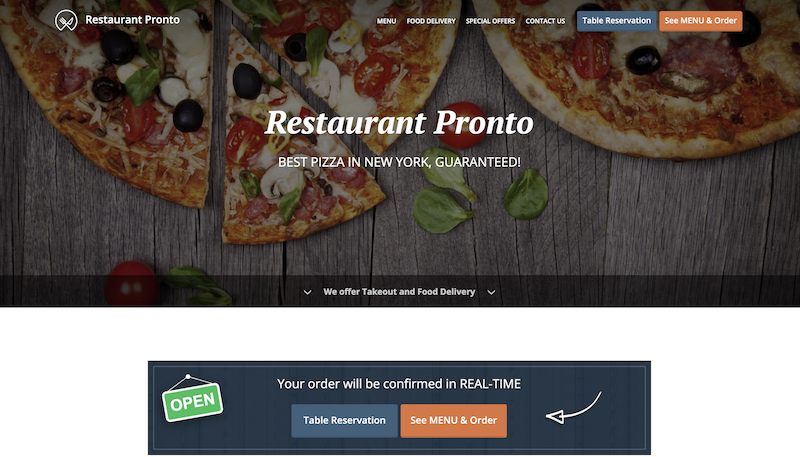Click Your order will be confirmed in REAL-TIME
800x457 pixels.
[399, 384]
